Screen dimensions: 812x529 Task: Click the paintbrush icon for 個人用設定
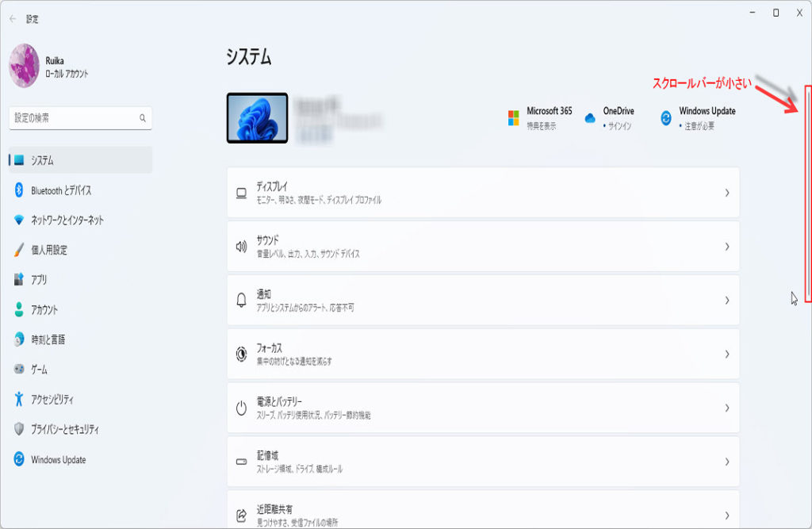coord(19,250)
